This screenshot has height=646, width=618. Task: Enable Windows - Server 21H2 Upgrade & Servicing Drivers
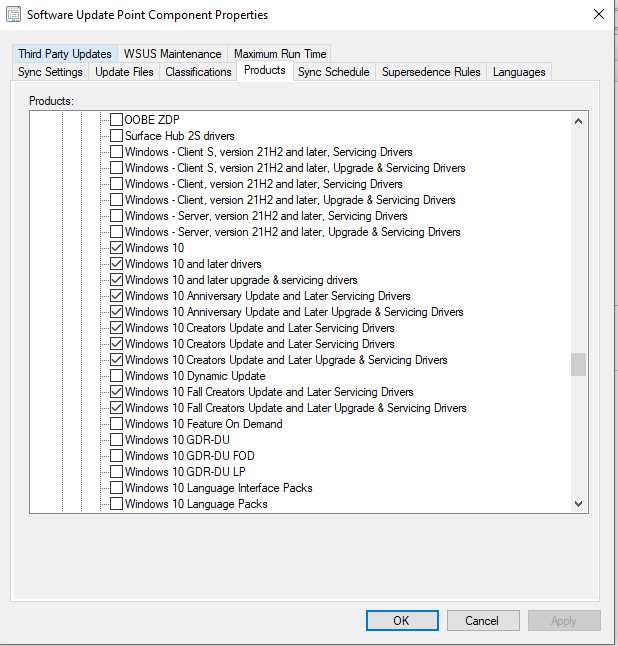tap(117, 232)
